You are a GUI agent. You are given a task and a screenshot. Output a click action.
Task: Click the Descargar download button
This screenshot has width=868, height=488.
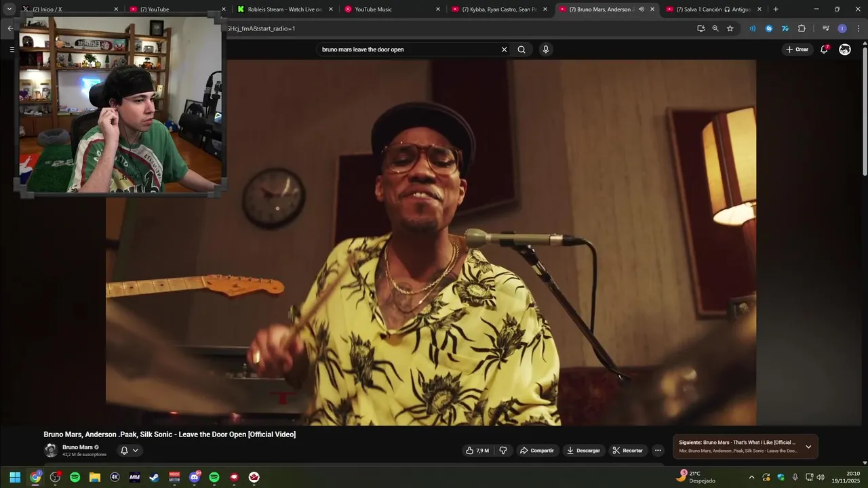click(583, 450)
